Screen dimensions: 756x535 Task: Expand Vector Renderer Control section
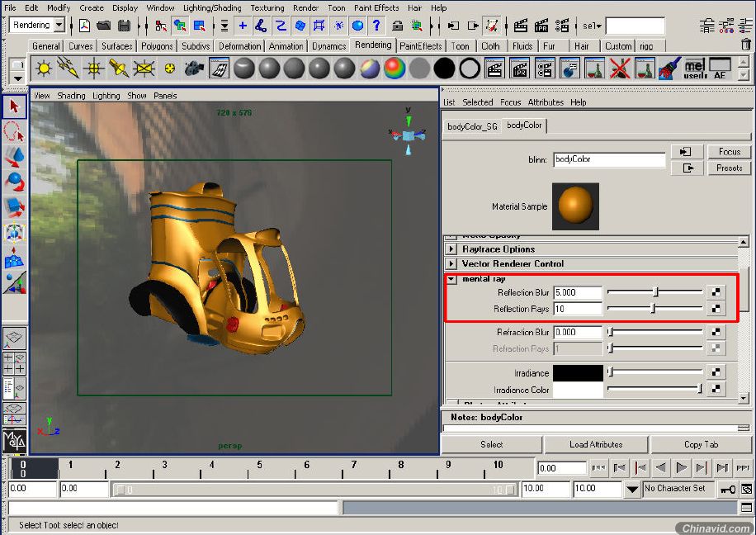[x=451, y=263]
